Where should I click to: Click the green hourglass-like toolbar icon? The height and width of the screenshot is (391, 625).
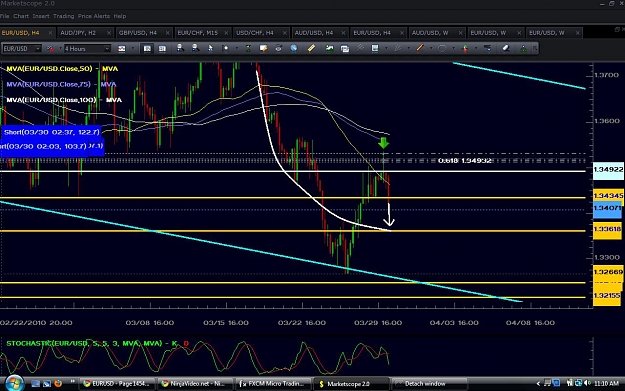click(248, 48)
